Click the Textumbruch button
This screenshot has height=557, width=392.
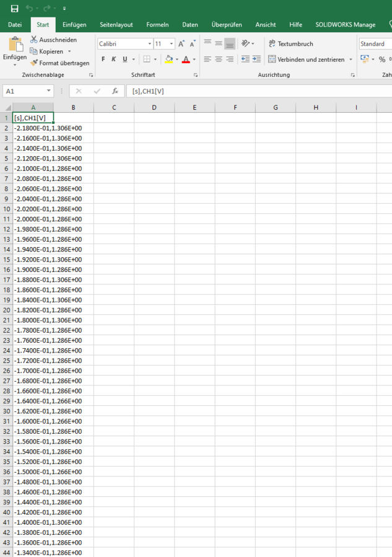(290, 44)
